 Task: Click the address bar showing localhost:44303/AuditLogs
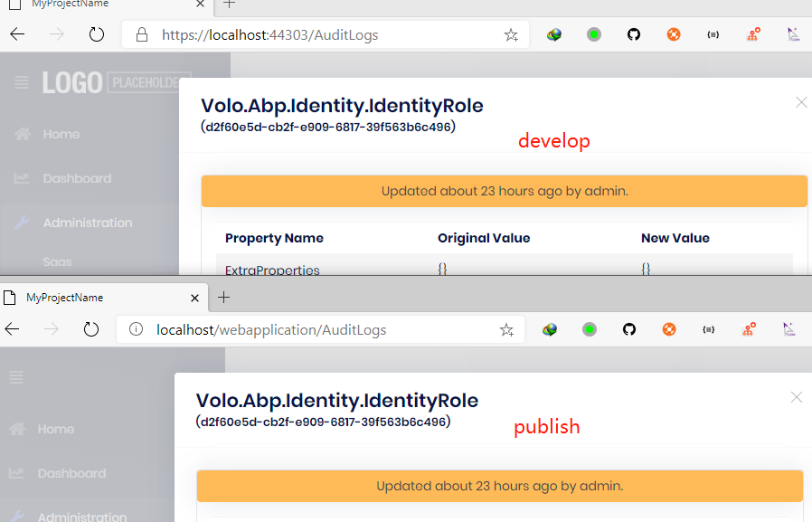point(326,35)
